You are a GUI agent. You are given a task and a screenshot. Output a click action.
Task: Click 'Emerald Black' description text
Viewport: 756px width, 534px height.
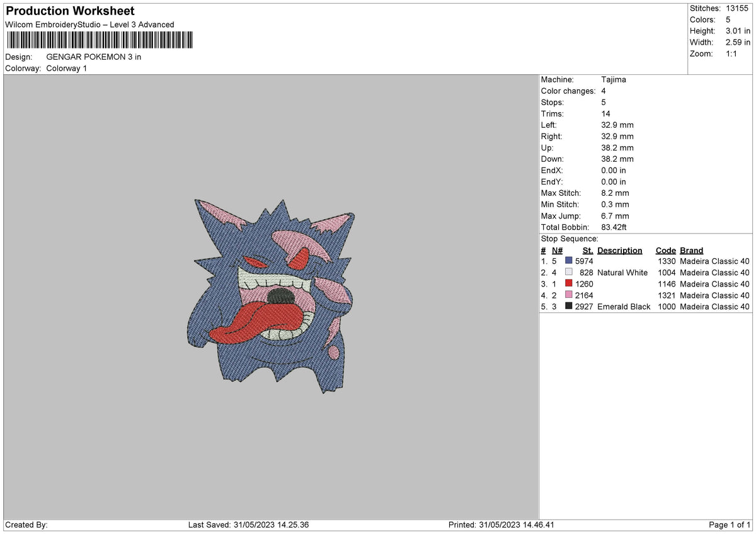pyautogui.click(x=624, y=306)
